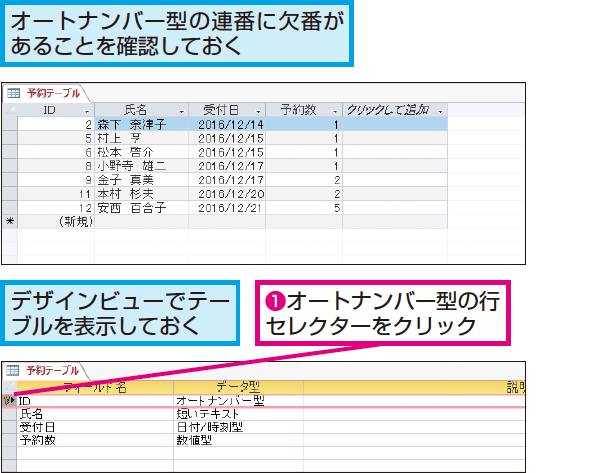Select the 2016/12/21 date cell
The height and width of the screenshot is (473, 600).
click(x=230, y=208)
